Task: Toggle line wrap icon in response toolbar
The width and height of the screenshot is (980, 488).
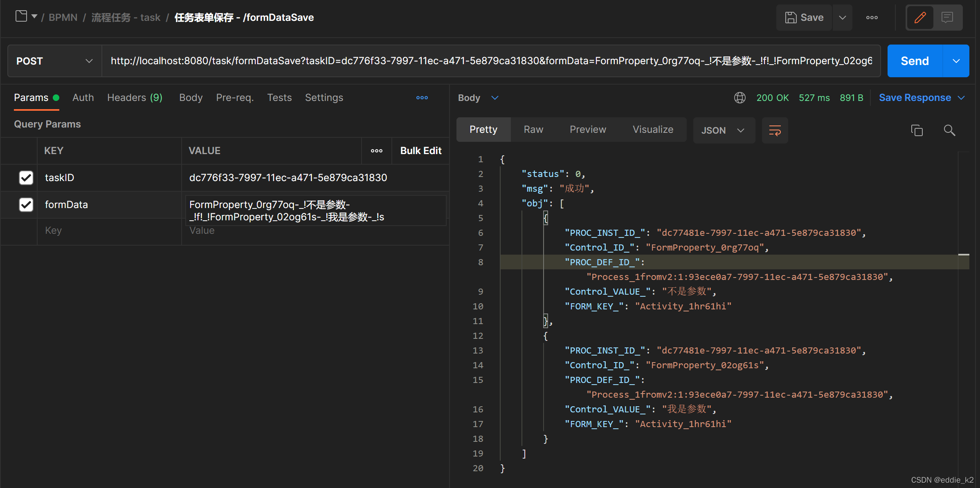Action: (x=775, y=130)
